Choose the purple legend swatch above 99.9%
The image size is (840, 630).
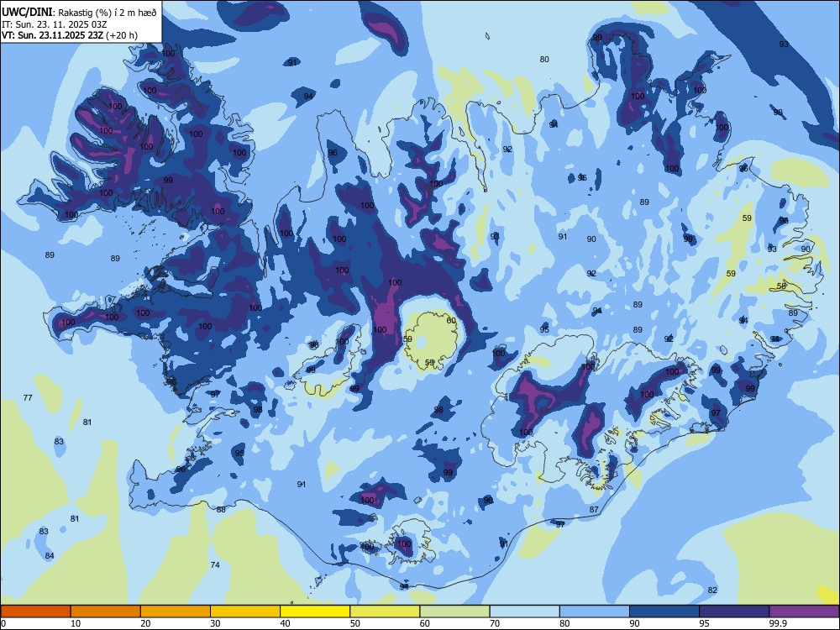(x=804, y=612)
